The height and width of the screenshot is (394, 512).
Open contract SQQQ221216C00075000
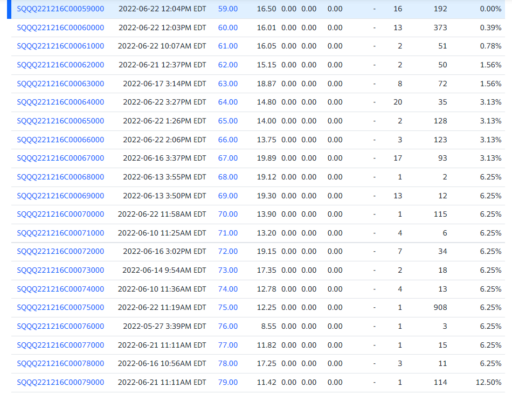click(x=60, y=307)
